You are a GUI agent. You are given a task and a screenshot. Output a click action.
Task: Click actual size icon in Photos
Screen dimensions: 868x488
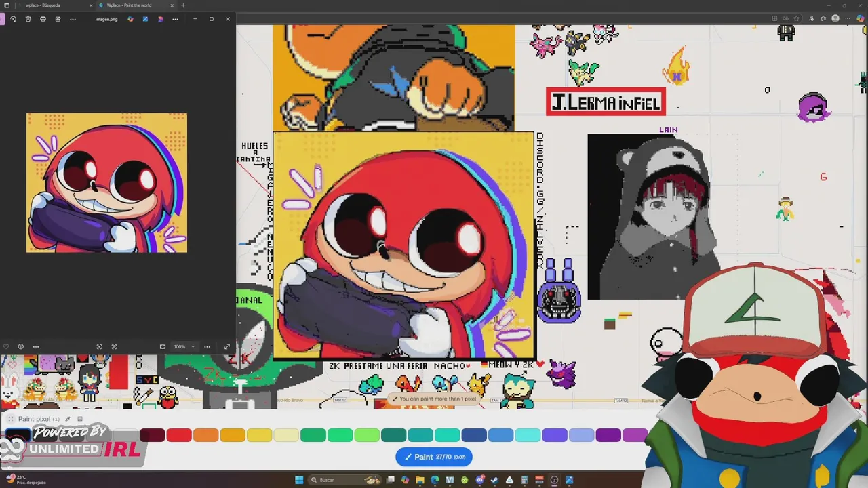(x=114, y=346)
